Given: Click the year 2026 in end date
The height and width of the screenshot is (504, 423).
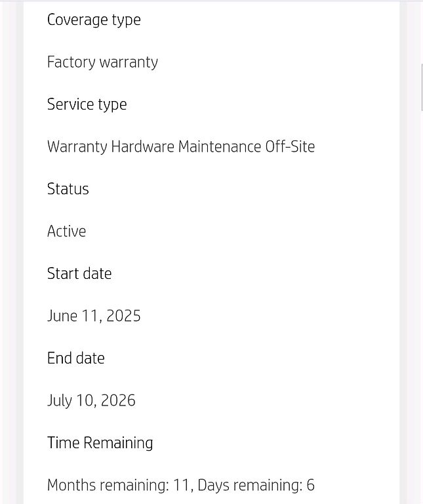Looking at the screenshot, I should pos(118,401).
